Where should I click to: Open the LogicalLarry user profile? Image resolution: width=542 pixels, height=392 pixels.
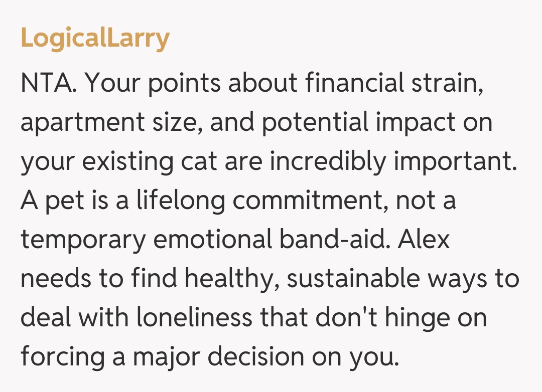[95, 38]
